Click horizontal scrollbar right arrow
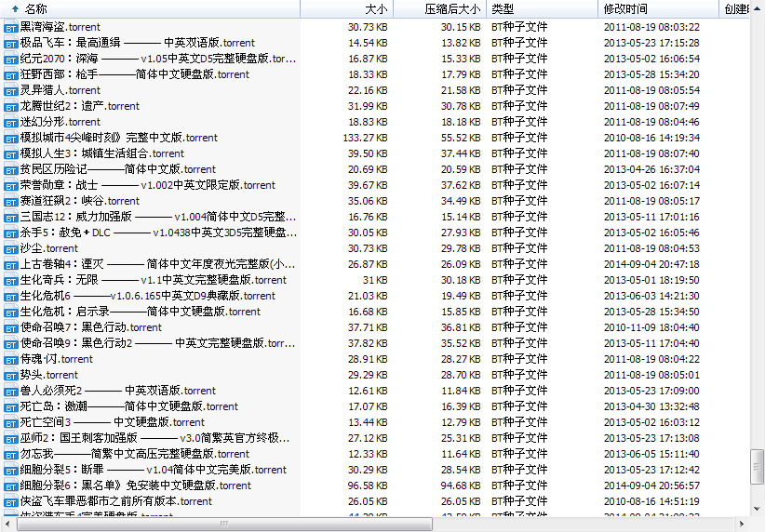 742,525
